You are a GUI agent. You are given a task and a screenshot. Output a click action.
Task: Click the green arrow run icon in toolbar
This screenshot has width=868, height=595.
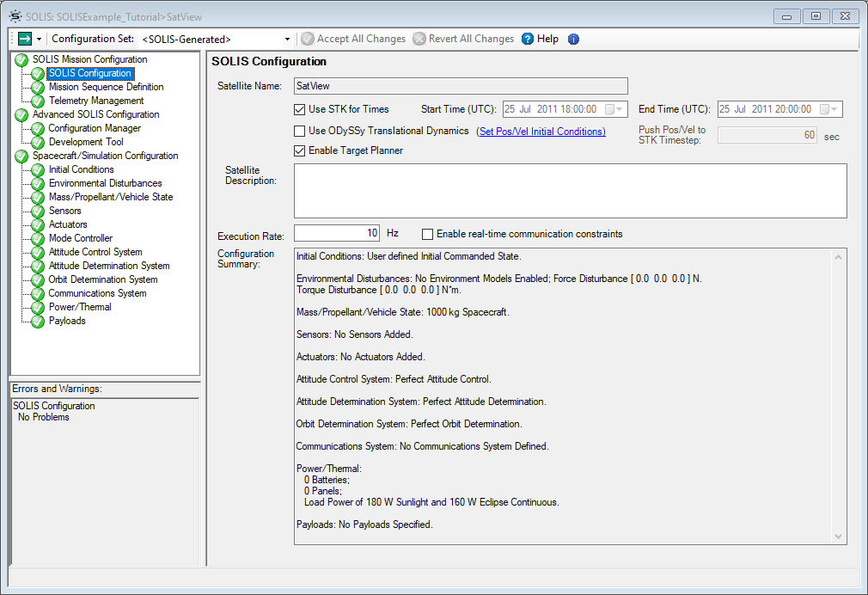(x=22, y=38)
